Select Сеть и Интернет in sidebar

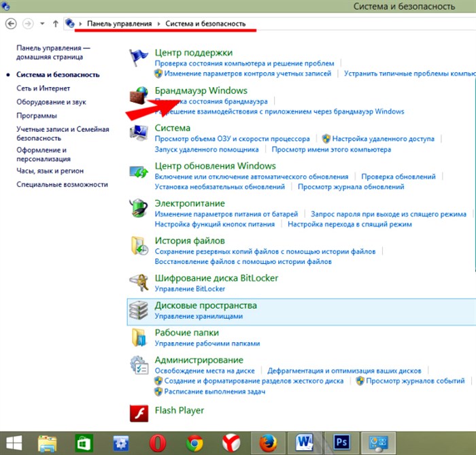(43, 88)
